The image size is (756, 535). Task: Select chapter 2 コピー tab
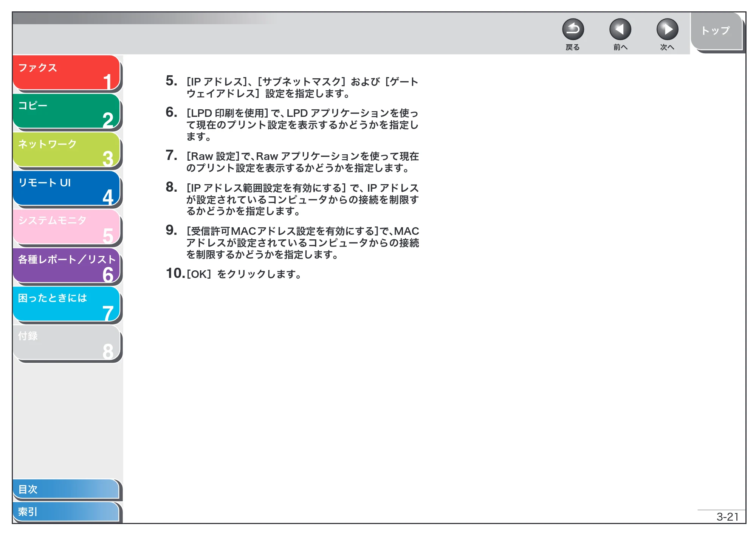(x=66, y=111)
